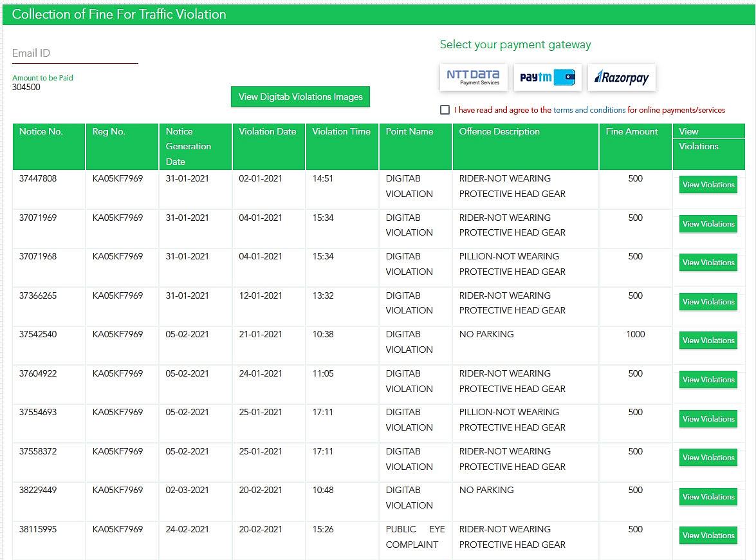View violations for notice 37071968

tap(708, 263)
